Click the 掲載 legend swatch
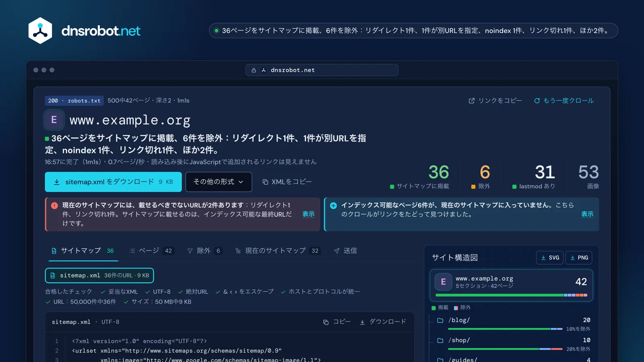Screen dimensions: 644x362 coord(433,308)
